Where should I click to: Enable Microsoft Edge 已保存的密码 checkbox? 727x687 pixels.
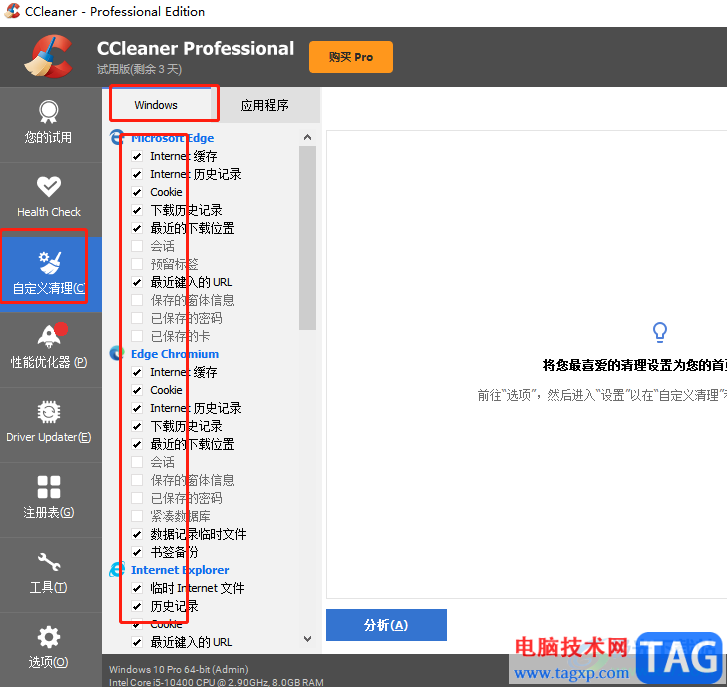tap(137, 318)
